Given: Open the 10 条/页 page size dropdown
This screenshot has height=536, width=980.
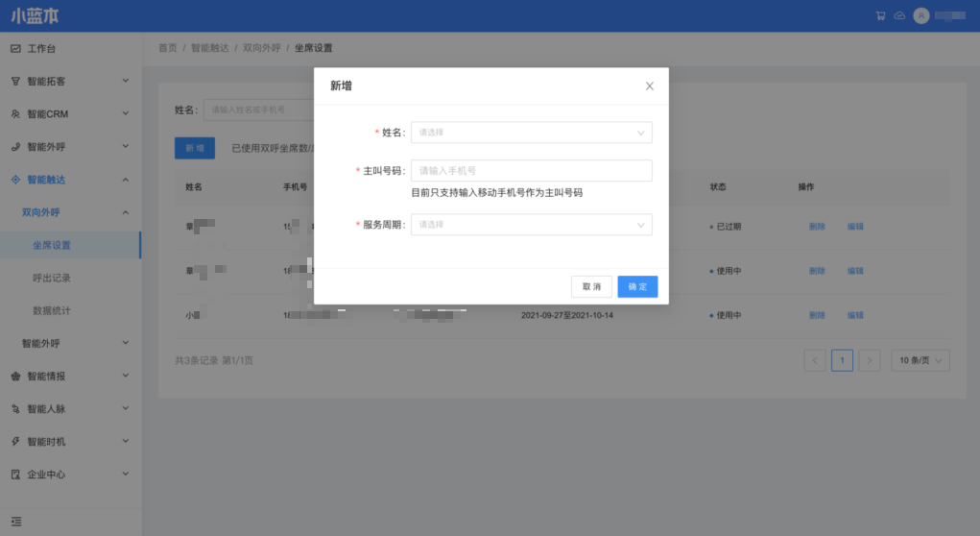Looking at the screenshot, I should (920, 360).
